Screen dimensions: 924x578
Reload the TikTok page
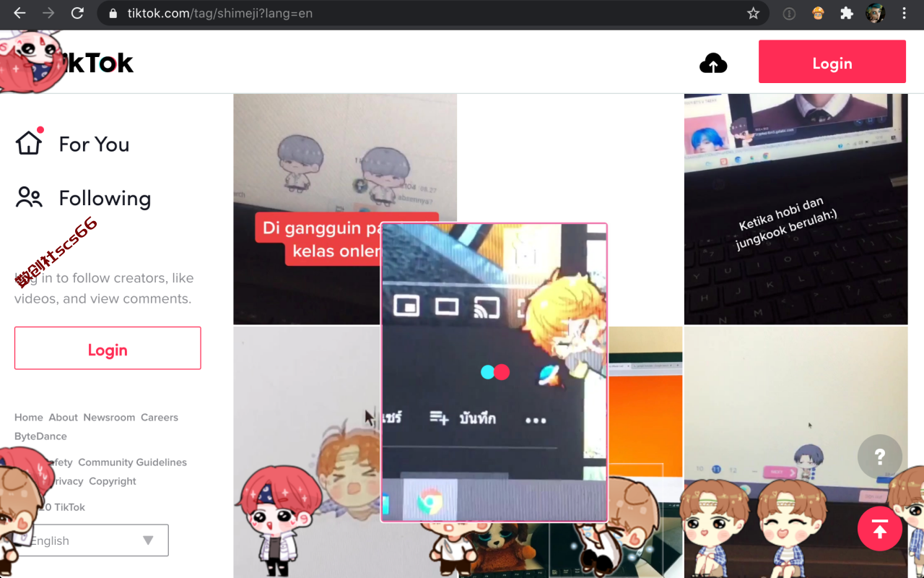click(77, 13)
